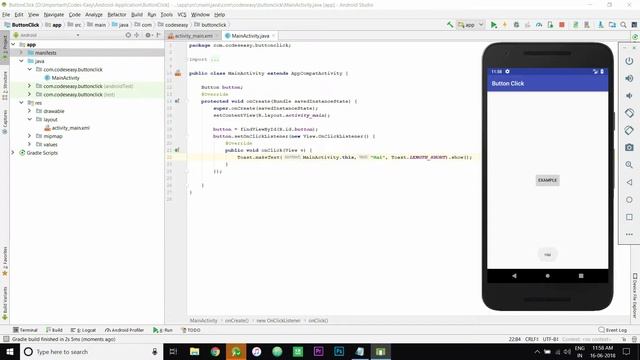Collapse the app module node
Screen dimensions: 640x360
13,44
